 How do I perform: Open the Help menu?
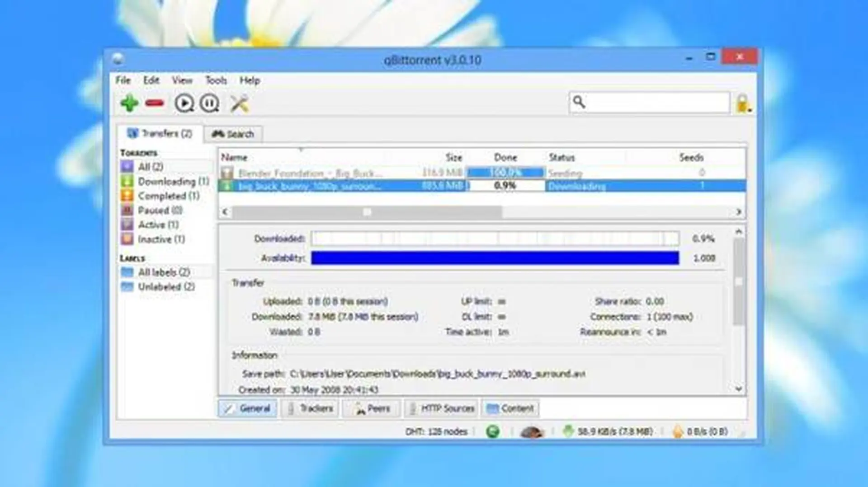(250, 80)
